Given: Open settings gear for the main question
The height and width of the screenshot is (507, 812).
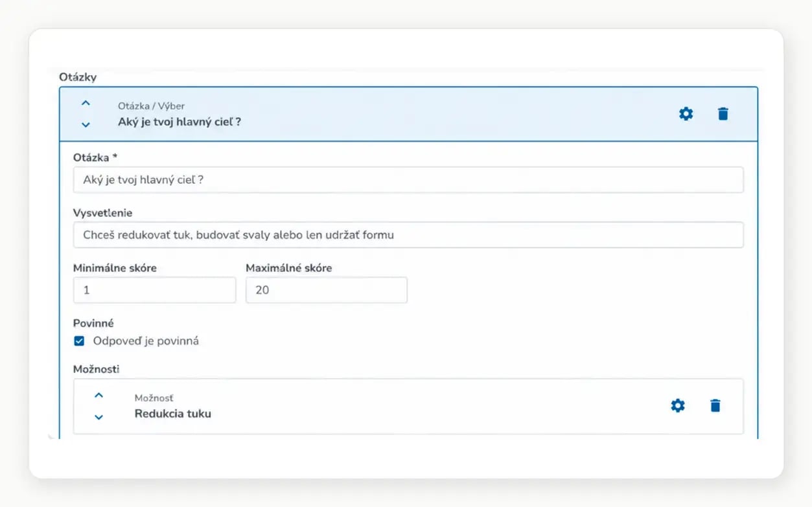Looking at the screenshot, I should click(x=686, y=114).
